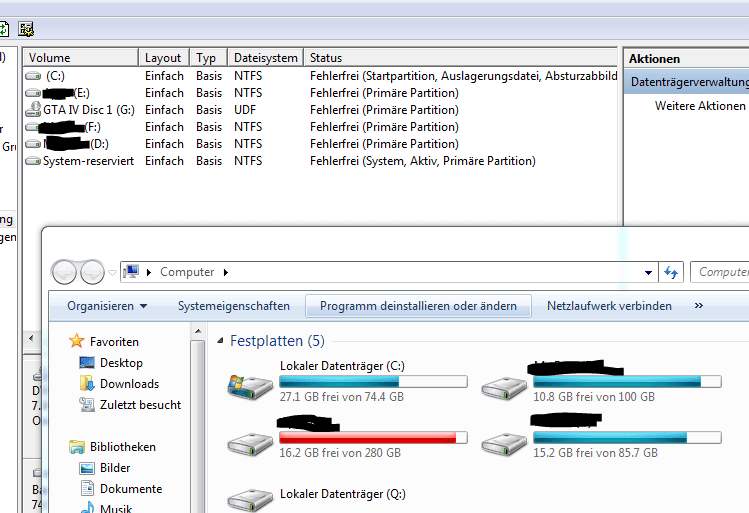The image size is (749, 513).
Task: Open the address bar history dropdown arrow
Action: pos(648,273)
